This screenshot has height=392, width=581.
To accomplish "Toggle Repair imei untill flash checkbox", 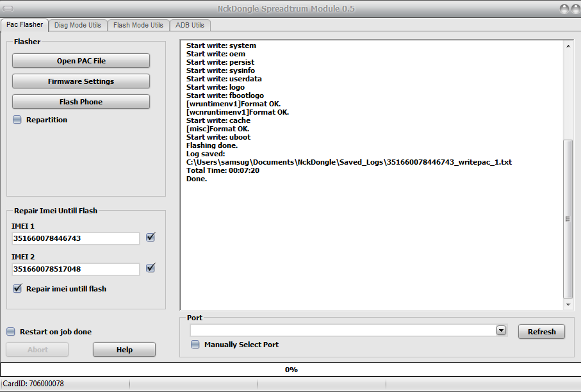I will pos(17,289).
